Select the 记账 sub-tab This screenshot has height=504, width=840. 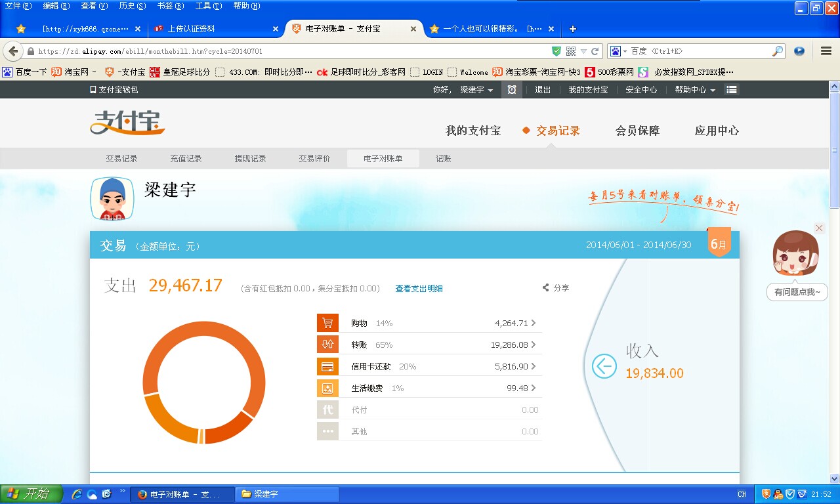pyautogui.click(x=443, y=158)
